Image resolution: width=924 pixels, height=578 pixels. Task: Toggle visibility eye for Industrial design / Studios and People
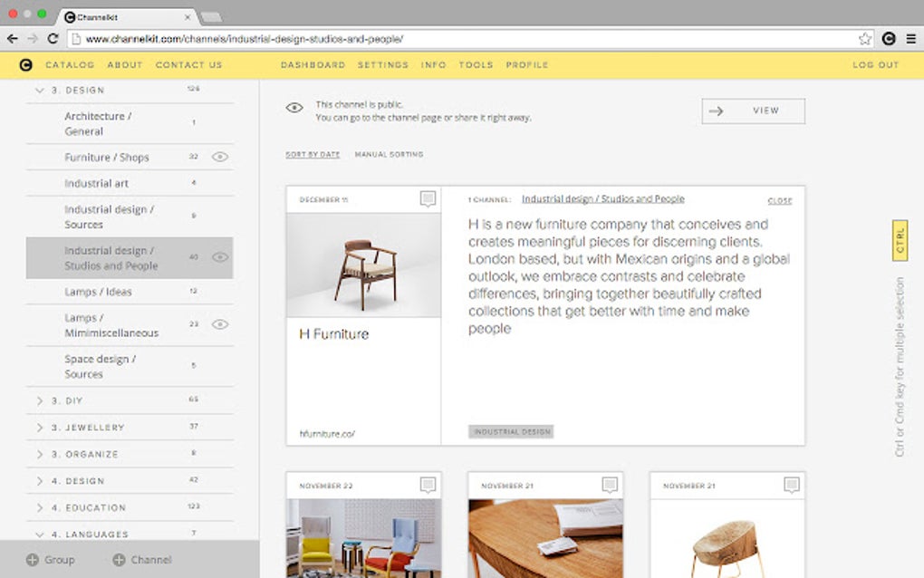[220, 257]
